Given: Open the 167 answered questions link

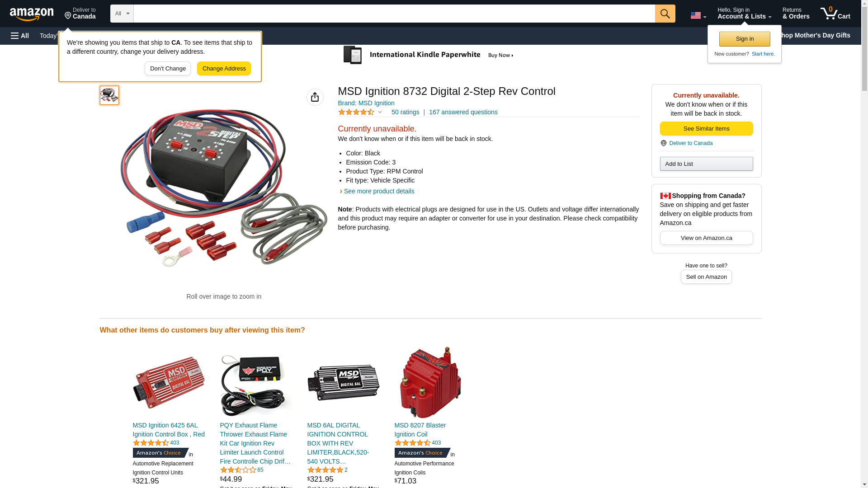Looking at the screenshot, I should [x=463, y=112].
